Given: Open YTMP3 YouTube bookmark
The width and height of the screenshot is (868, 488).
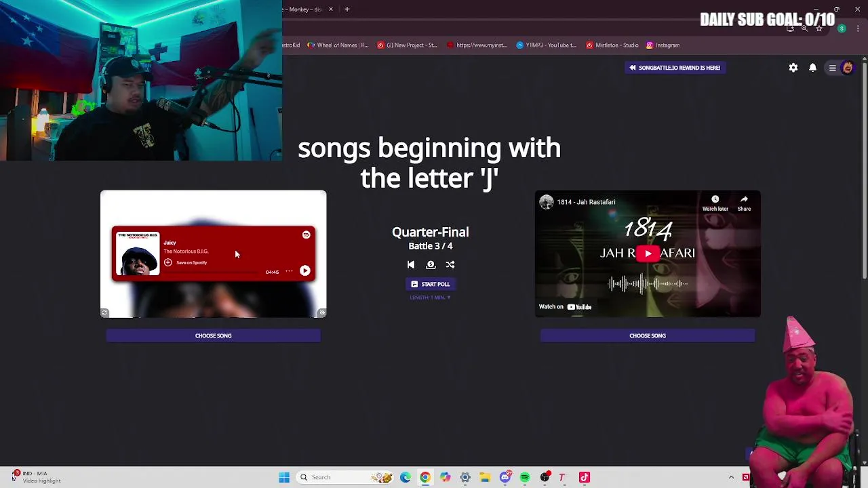Looking at the screenshot, I should 546,45.
